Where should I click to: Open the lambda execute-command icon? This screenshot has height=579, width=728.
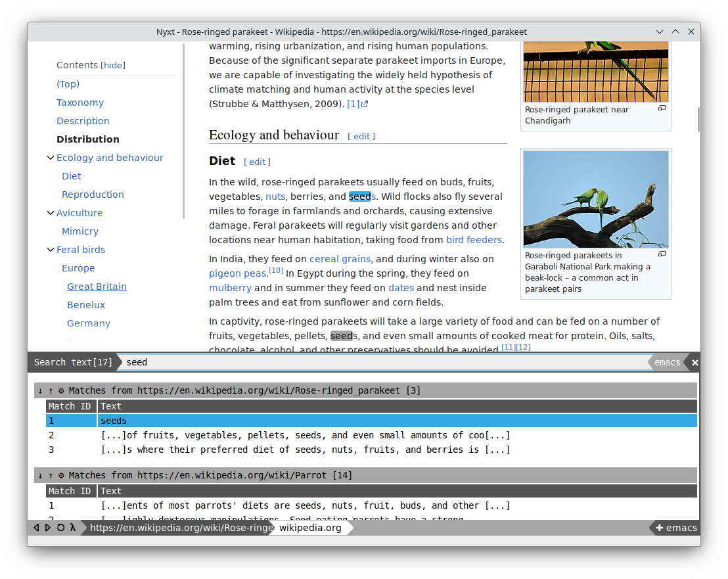click(x=72, y=528)
